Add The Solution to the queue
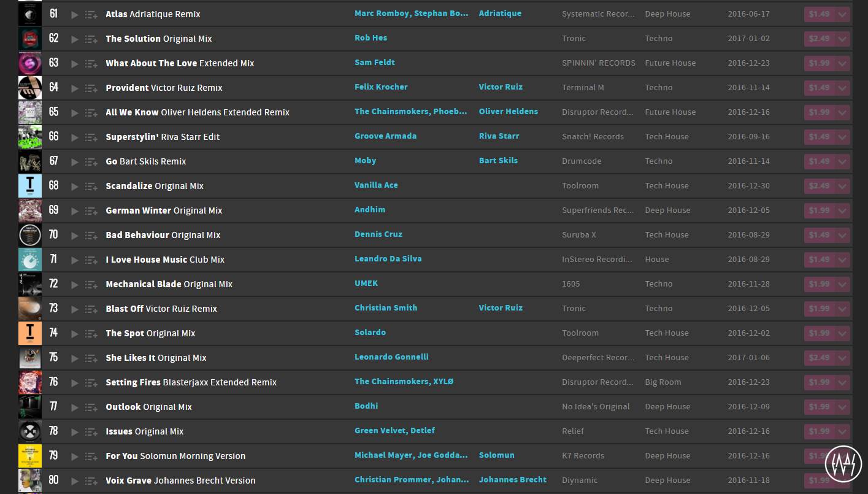 coord(91,39)
